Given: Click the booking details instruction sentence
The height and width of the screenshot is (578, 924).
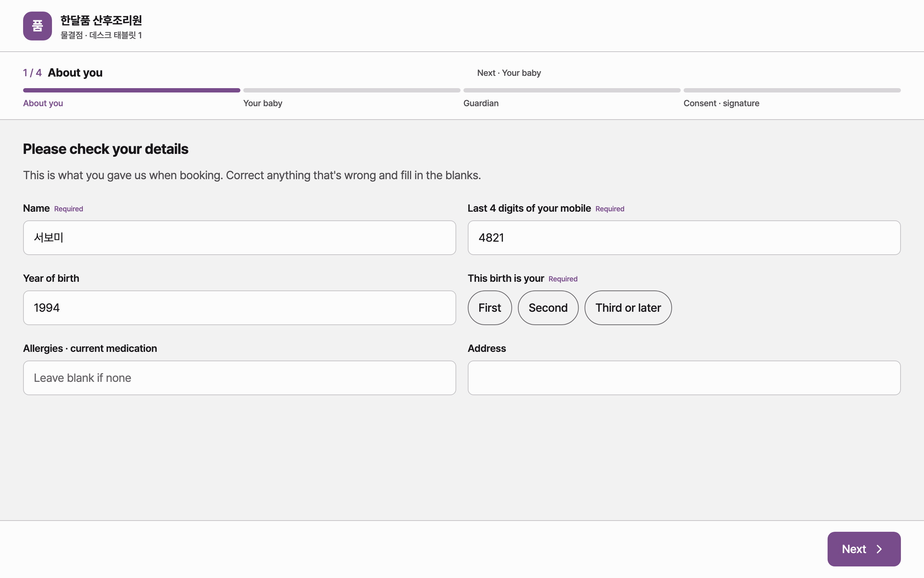Looking at the screenshot, I should (252, 175).
